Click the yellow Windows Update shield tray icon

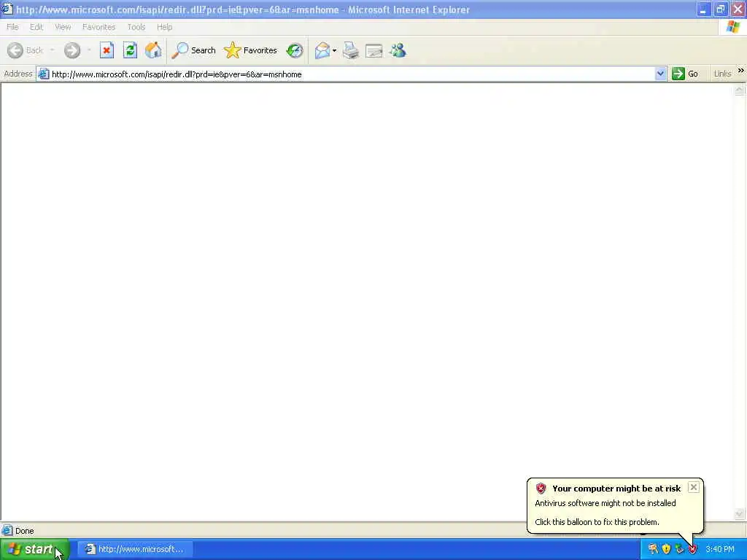click(666, 549)
